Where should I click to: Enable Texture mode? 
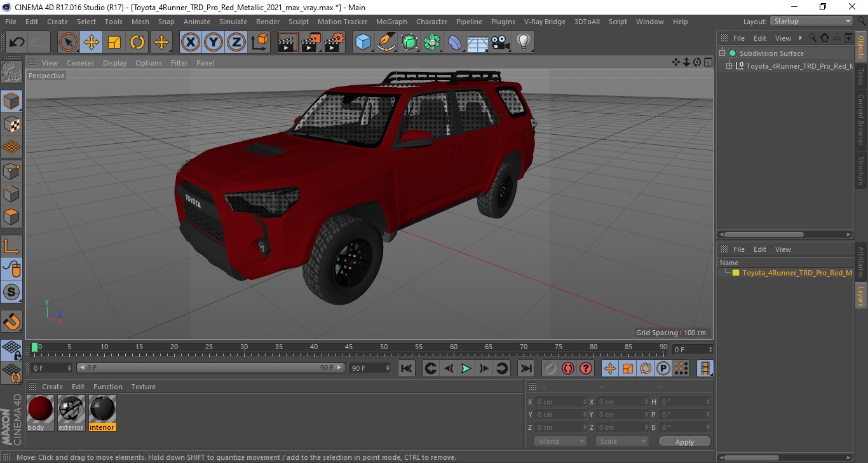click(x=11, y=124)
